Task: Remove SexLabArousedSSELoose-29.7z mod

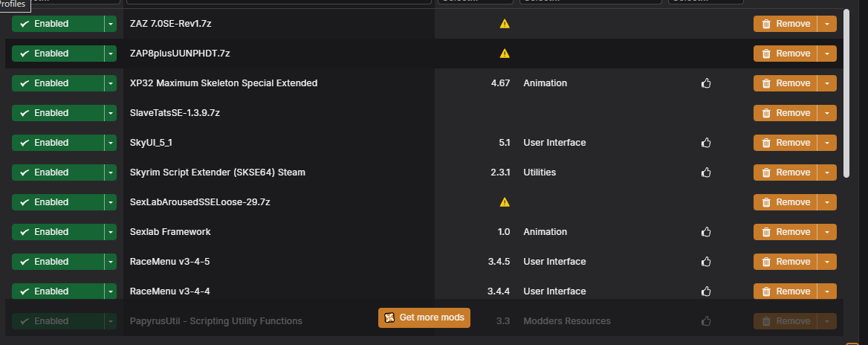Action: point(786,203)
